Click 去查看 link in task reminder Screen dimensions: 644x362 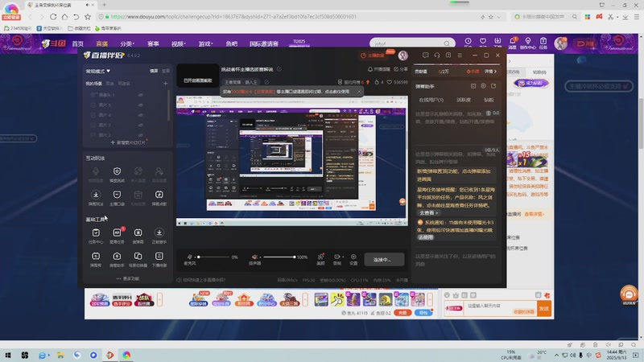pyautogui.click(x=428, y=212)
